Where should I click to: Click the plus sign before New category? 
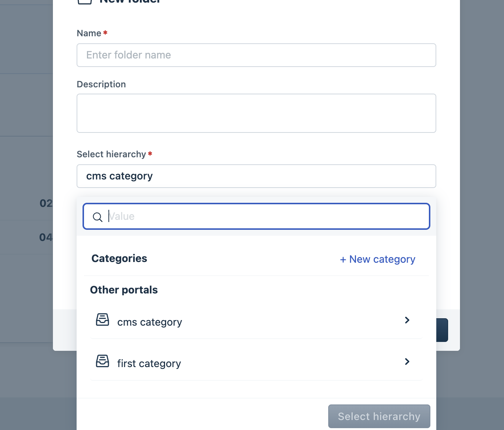point(343,260)
